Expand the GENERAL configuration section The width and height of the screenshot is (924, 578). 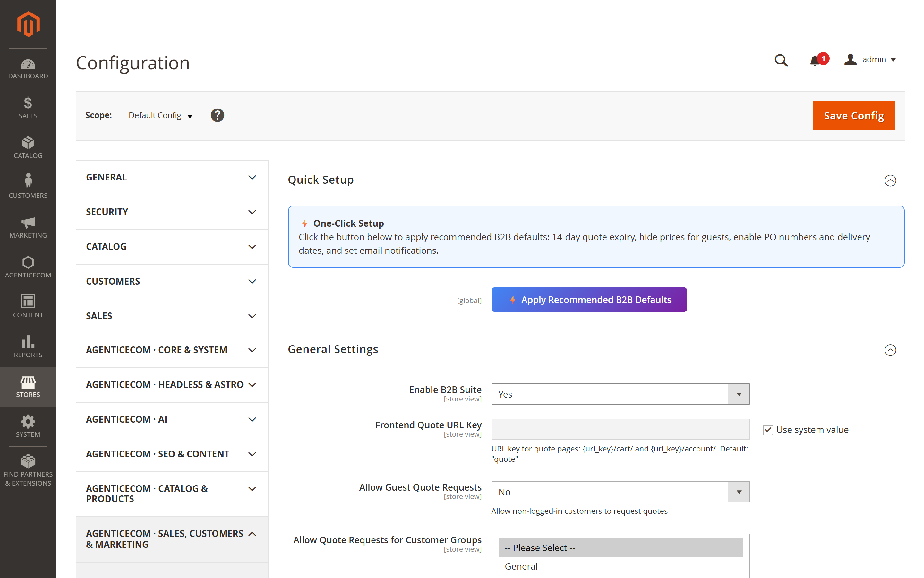(172, 177)
